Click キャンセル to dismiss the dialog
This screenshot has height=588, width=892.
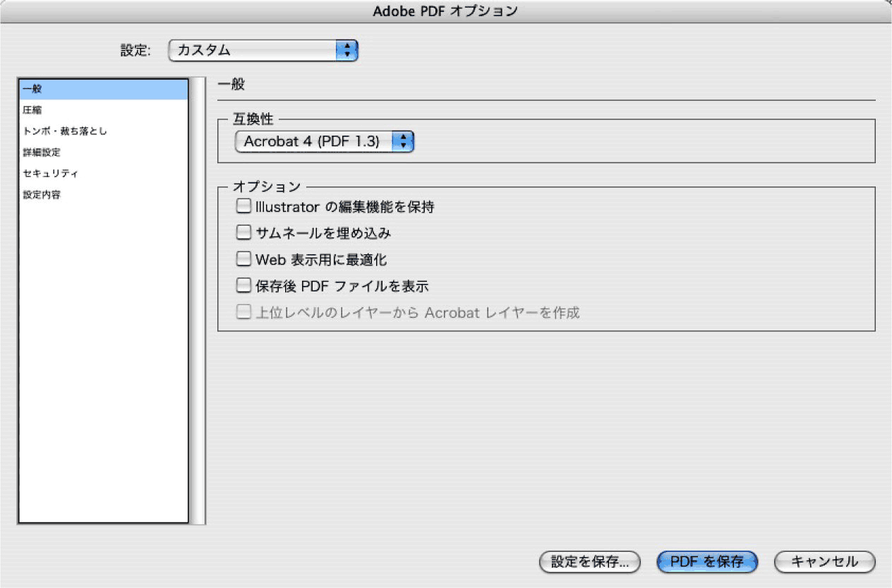click(823, 562)
